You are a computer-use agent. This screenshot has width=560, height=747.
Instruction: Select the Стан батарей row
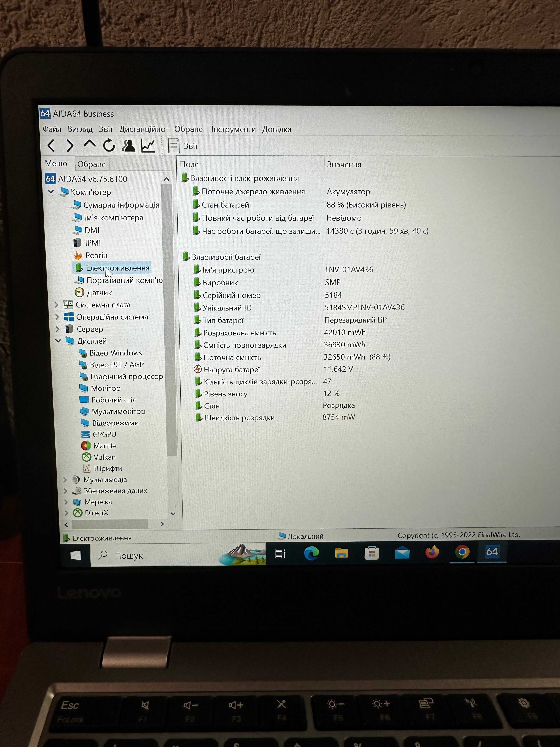[x=299, y=205]
